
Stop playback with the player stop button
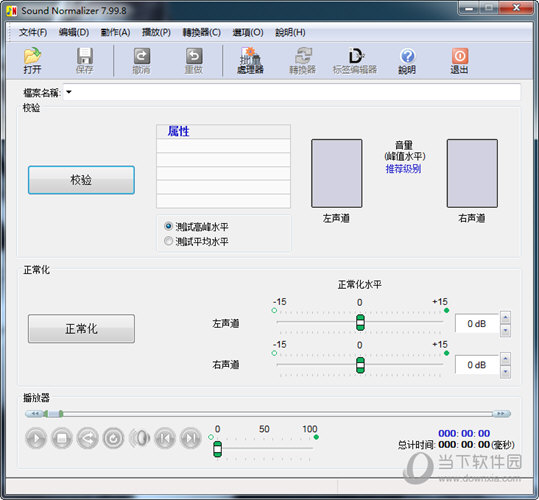62,438
